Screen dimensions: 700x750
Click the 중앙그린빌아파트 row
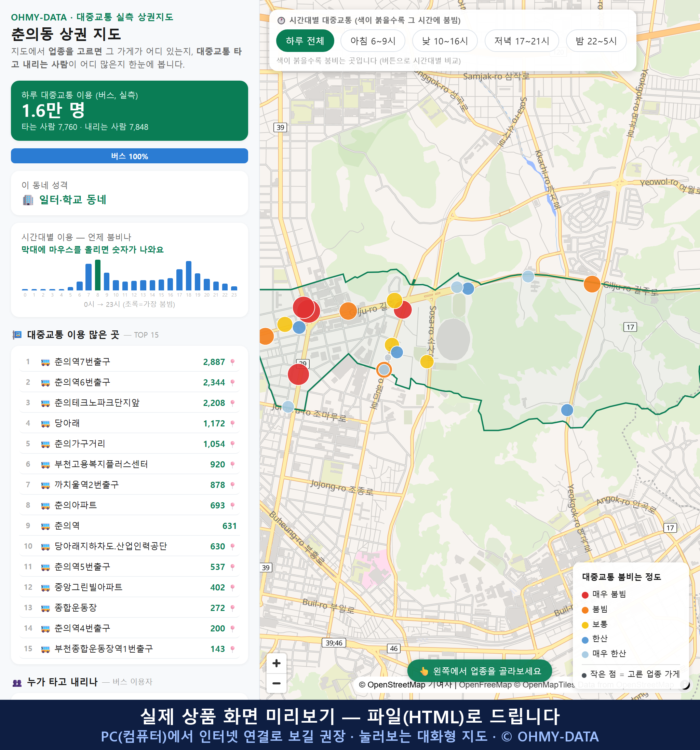(130, 587)
